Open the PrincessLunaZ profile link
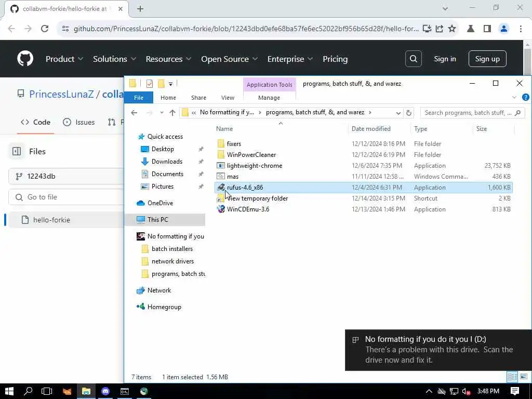 click(x=61, y=94)
